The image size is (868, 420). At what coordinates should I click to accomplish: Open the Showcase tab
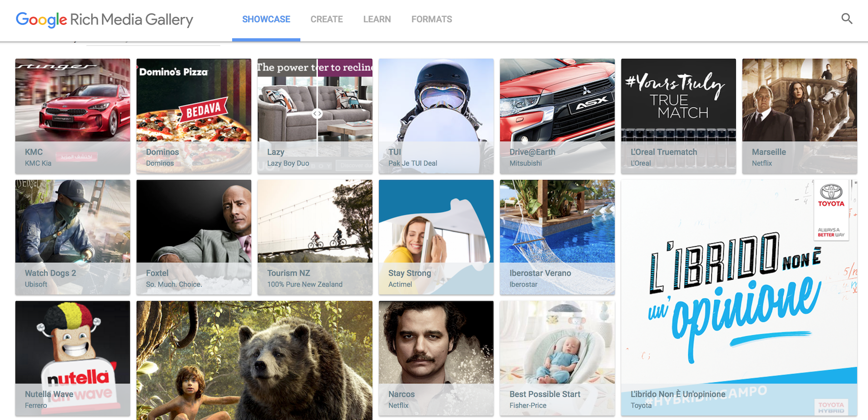tap(266, 19)
